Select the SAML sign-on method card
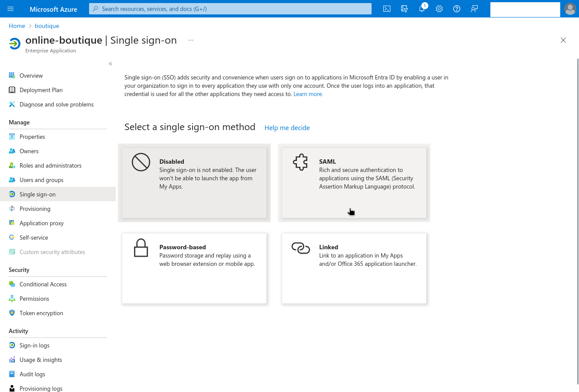Screen dimensions: 579x392 click(354, 183)
